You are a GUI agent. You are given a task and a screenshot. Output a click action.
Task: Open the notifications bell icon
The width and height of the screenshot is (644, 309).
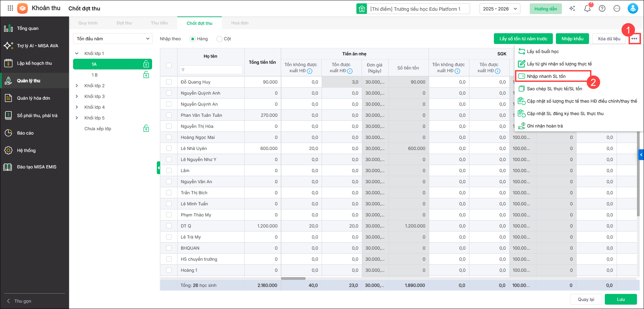pos(587,9)
